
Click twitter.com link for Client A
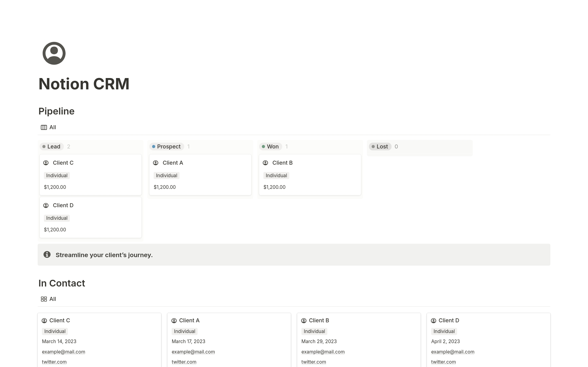click(183, 361)
